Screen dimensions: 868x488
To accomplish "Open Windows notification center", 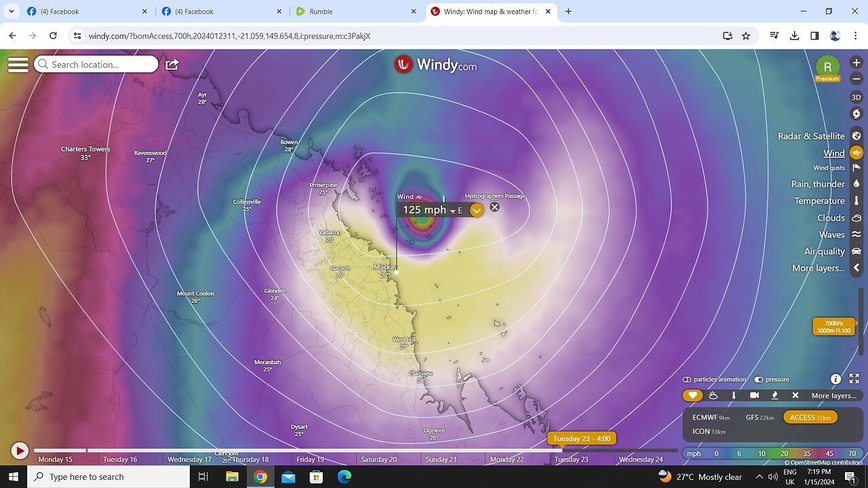I will point(850,476).
